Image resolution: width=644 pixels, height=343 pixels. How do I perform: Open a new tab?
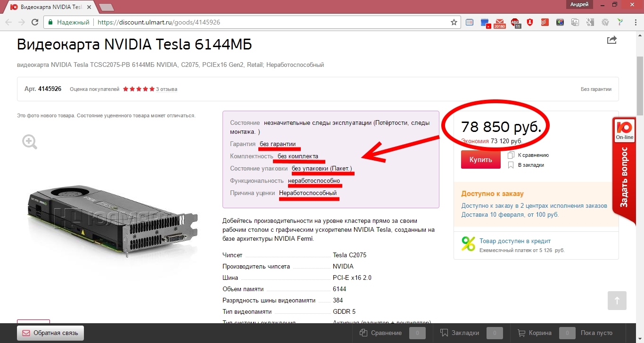(107, 7)
